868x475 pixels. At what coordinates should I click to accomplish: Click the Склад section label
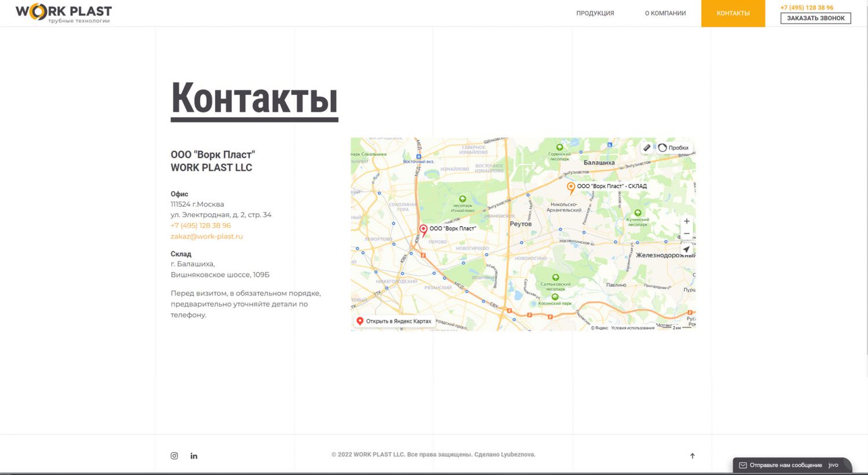pos(181,254)
